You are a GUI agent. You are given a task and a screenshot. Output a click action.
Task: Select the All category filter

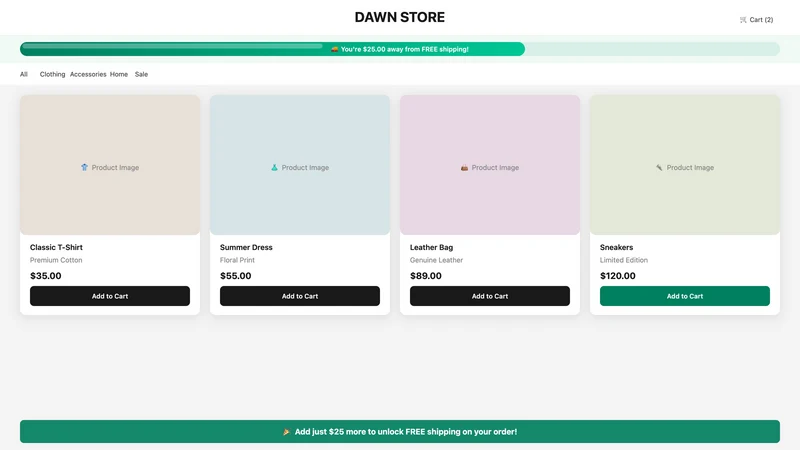[x=23, y=74]
